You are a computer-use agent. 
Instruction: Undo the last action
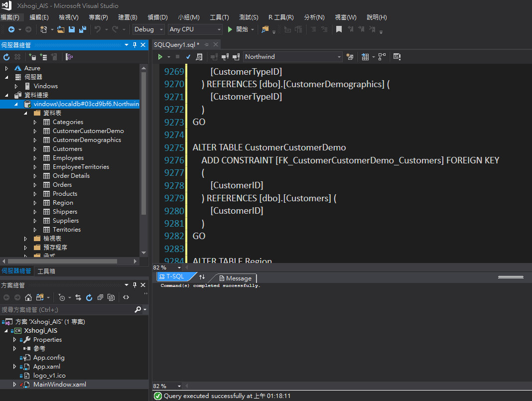(97, 29)
